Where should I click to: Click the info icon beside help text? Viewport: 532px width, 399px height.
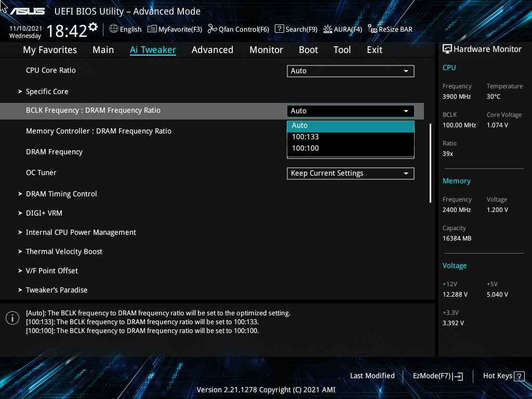(12, 318)
